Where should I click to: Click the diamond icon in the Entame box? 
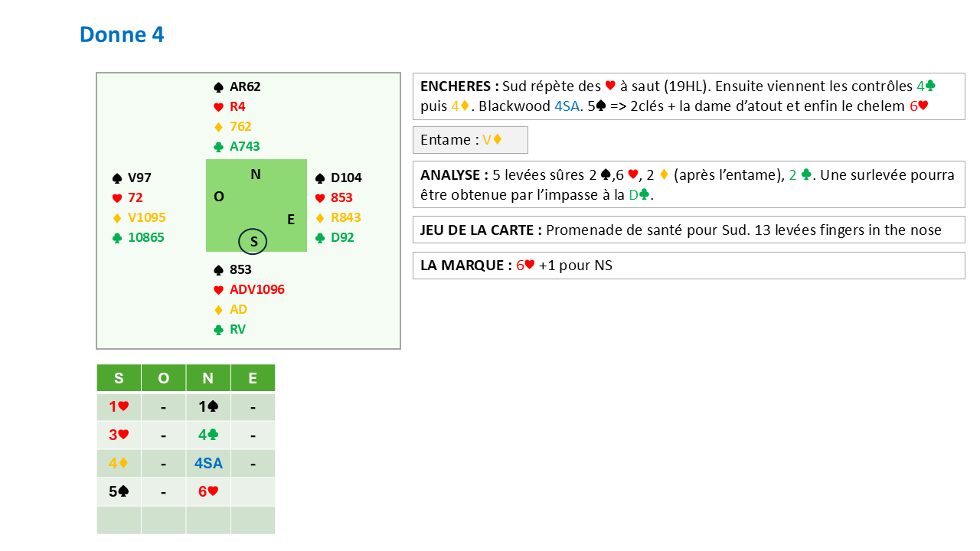498,140
